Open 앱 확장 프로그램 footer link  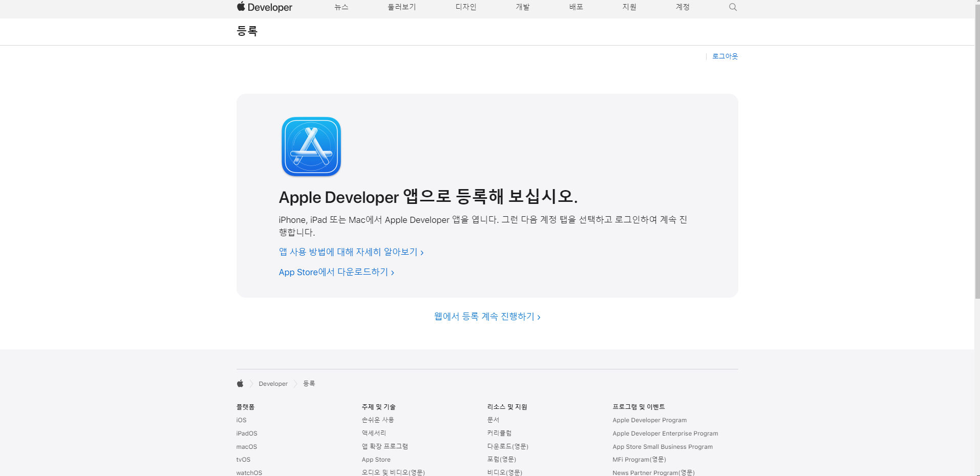point(385,446)
